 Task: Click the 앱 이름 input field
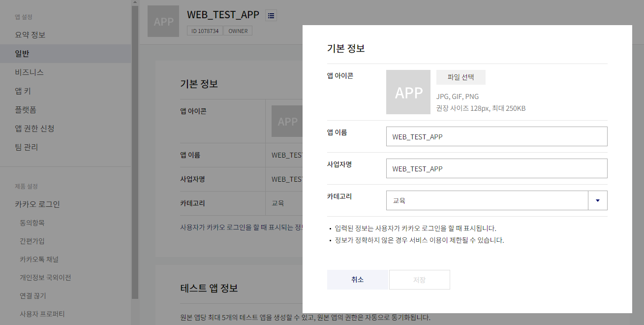click(497, 136)
